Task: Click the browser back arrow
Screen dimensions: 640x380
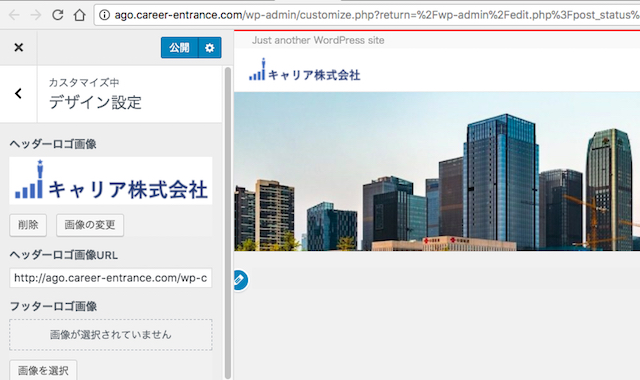Action: pyautogui.click(x=14, y=15)
